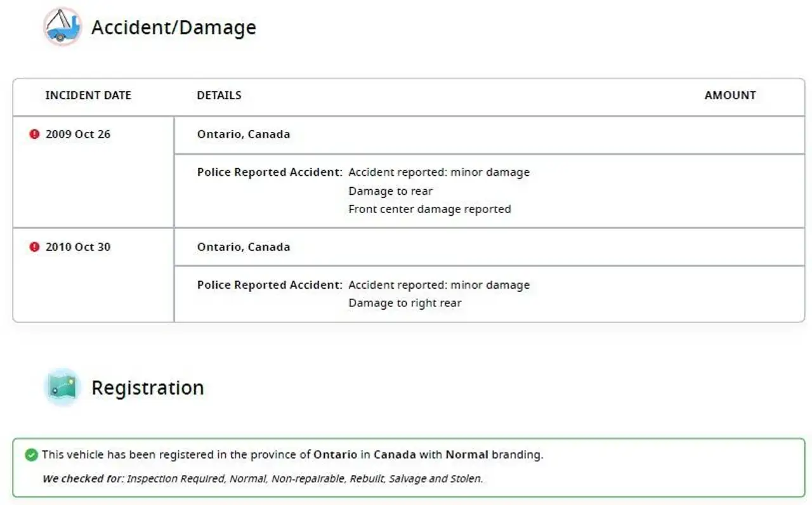The width and height of the screenshot is (812, 505).
Task: Click the tow truck Accident/Damage icon
Action: 62,27
